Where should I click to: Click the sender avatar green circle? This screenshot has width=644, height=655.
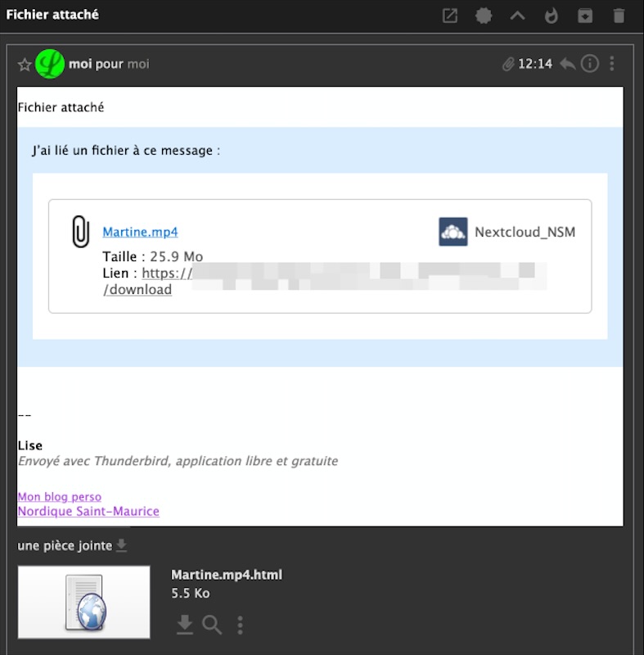(x=50, y=64)
